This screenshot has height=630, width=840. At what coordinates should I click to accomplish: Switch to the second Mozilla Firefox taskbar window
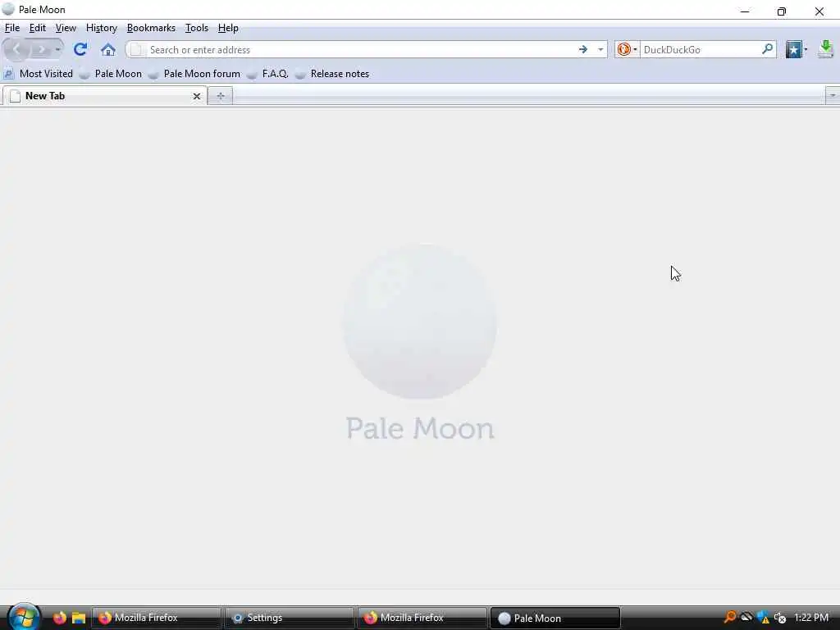[422, 618]
